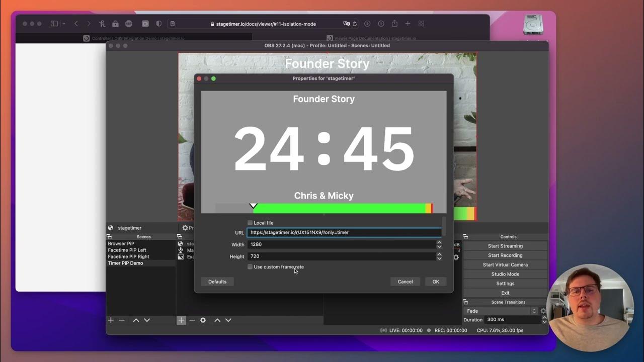644x362 pixels.
Task: Open Safari downloads icon
Action: pyautogui.click(x=367, y=24)
